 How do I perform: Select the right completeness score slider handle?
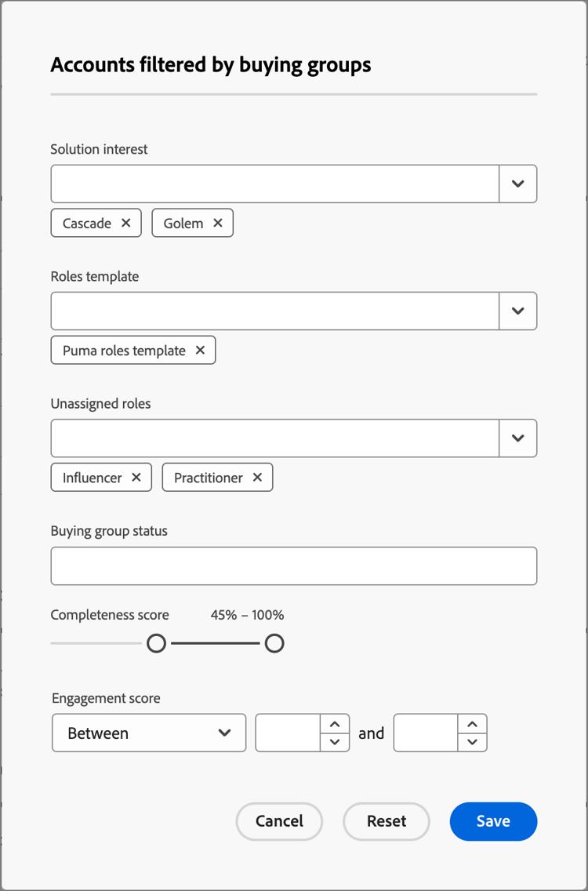274,643
